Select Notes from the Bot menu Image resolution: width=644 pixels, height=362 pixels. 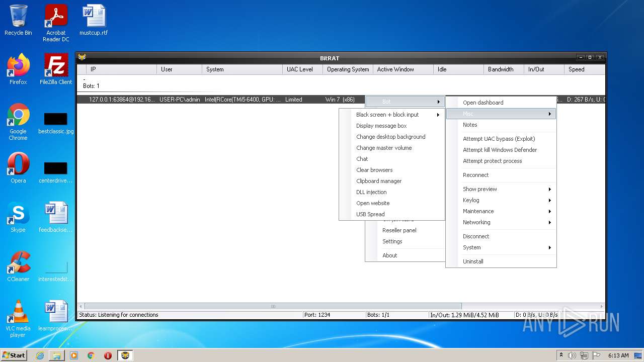point(501,125)
